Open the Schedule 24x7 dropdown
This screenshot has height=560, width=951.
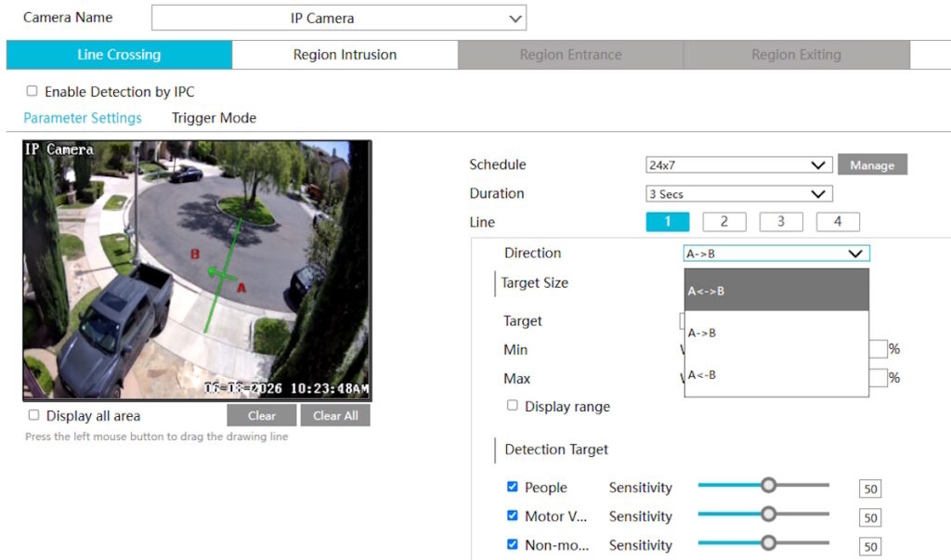(x=738, y=165)
